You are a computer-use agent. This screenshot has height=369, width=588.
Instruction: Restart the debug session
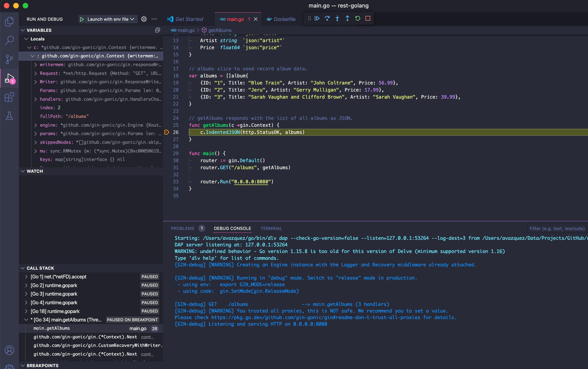click(357, 18)
